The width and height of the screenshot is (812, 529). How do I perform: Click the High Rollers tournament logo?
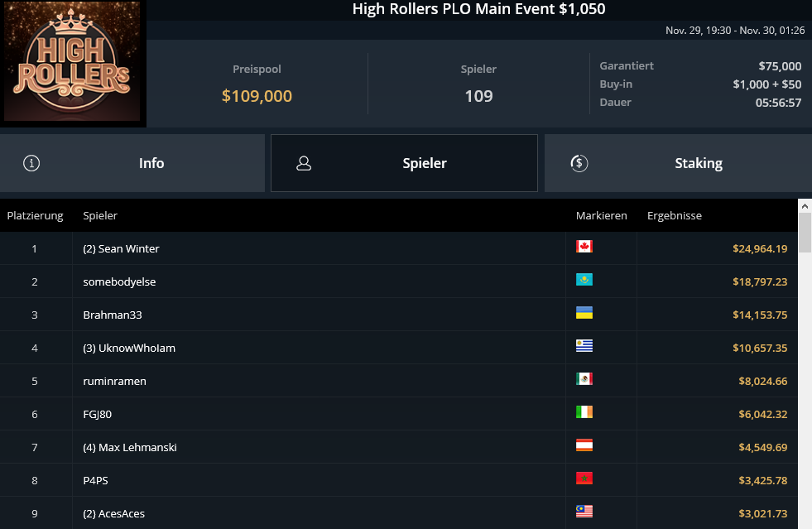pos(73,64)
